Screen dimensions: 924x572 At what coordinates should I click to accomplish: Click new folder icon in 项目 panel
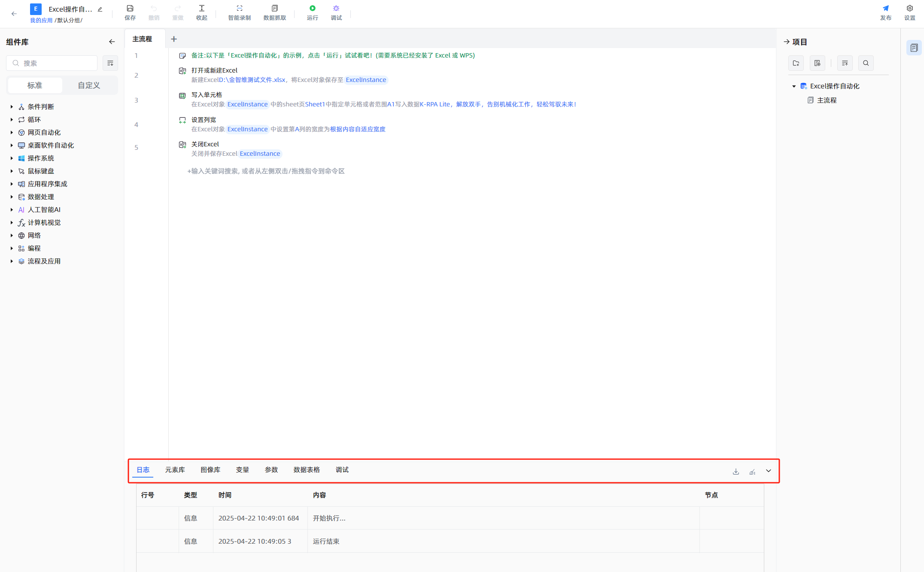(796, 63)
